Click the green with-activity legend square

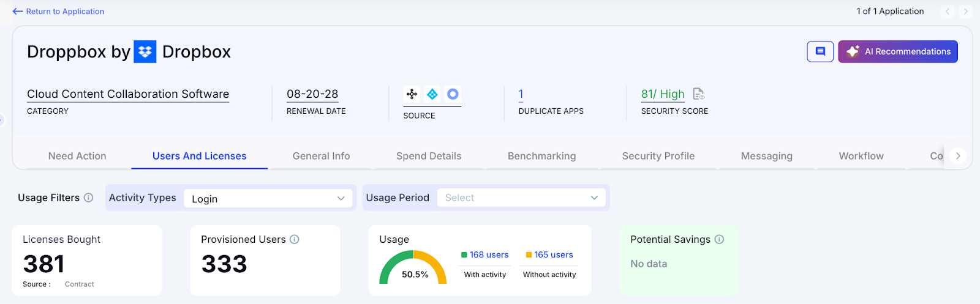coord(464,255)
